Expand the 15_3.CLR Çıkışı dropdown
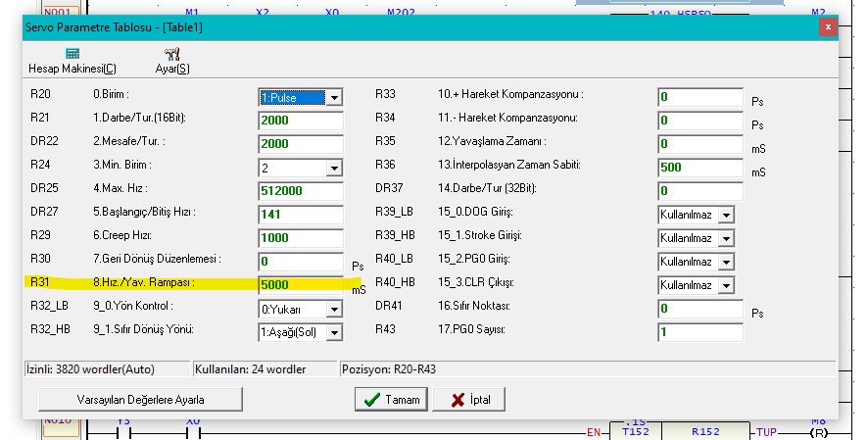This screenshot has height=440, width=868. (x=726, y=285)
